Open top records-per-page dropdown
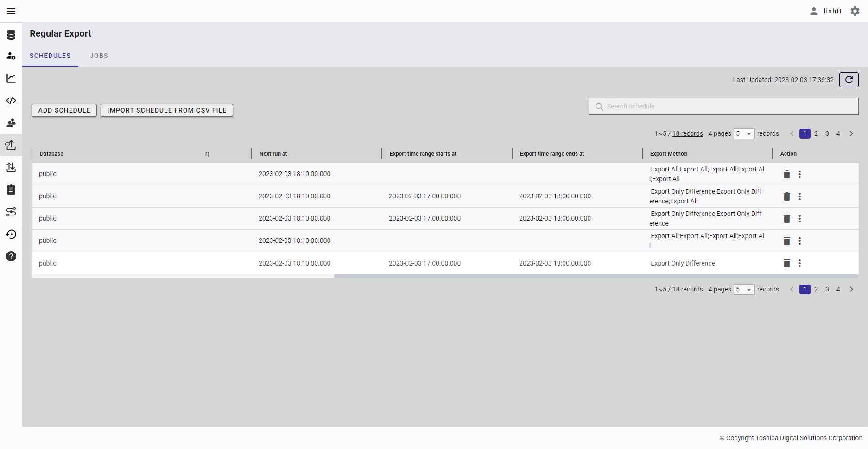This screenshot has height=449, width=868. [744, 133]
